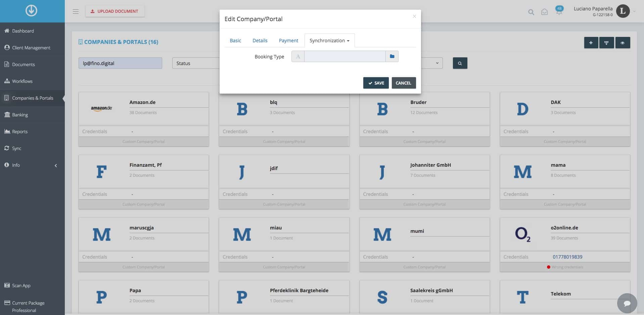644x315 pixels.
Task: Close the Edit Company/Portal dialog
Action: click(414, 16)
